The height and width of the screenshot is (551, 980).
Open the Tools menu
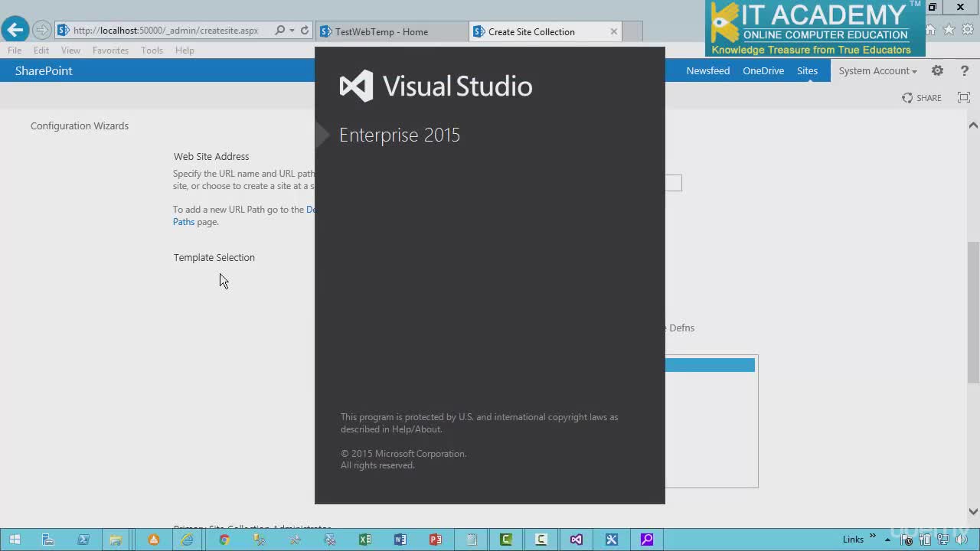point(152,50)
